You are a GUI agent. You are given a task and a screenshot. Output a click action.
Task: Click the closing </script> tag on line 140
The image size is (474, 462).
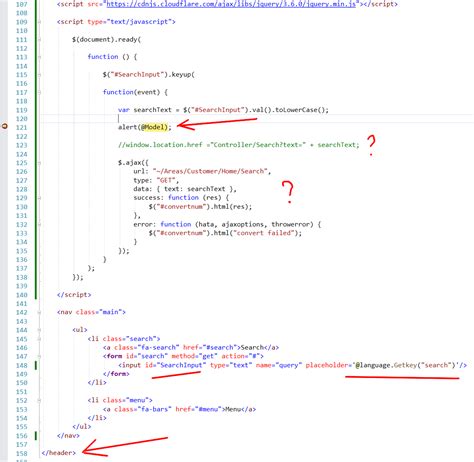74,295
